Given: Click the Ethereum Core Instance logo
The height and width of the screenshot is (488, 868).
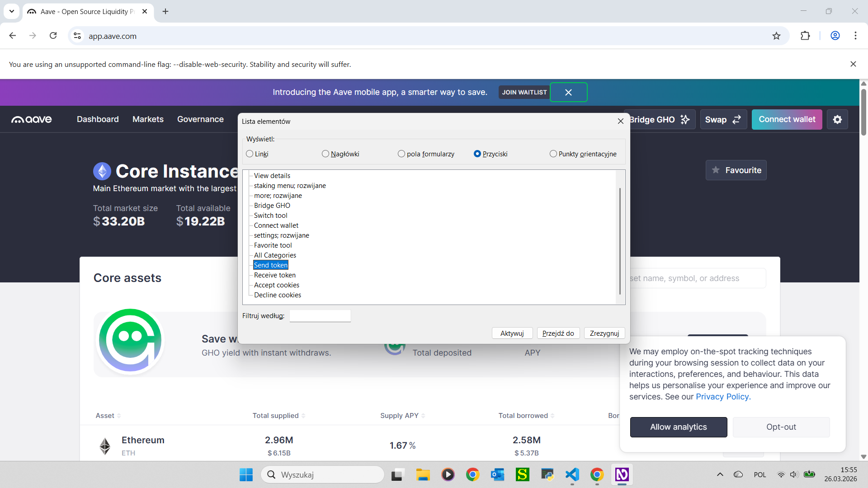Looking at the screenshot, I should pyautogui.click(x=102, y=171).
